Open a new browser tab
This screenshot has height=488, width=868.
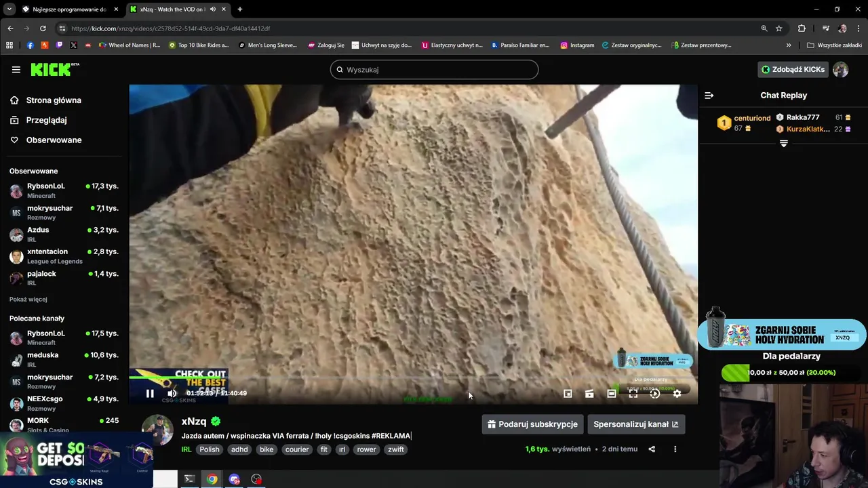240,9
